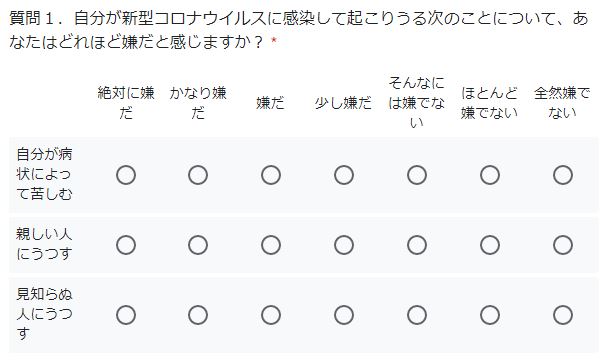Pick かなり嫌だ for 見知らぬ人にうつす
This screenshot has height=363, width=608.
click(198, 315)
